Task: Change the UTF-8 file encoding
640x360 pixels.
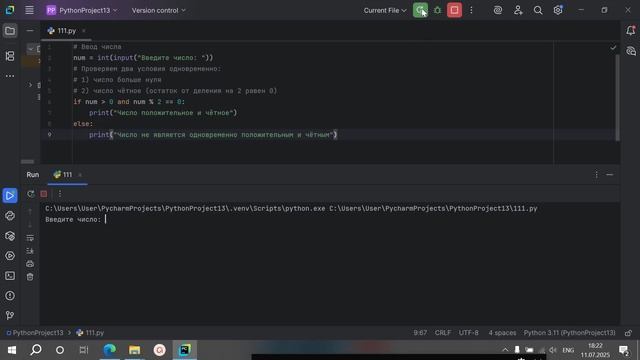Action: [469, 333]
